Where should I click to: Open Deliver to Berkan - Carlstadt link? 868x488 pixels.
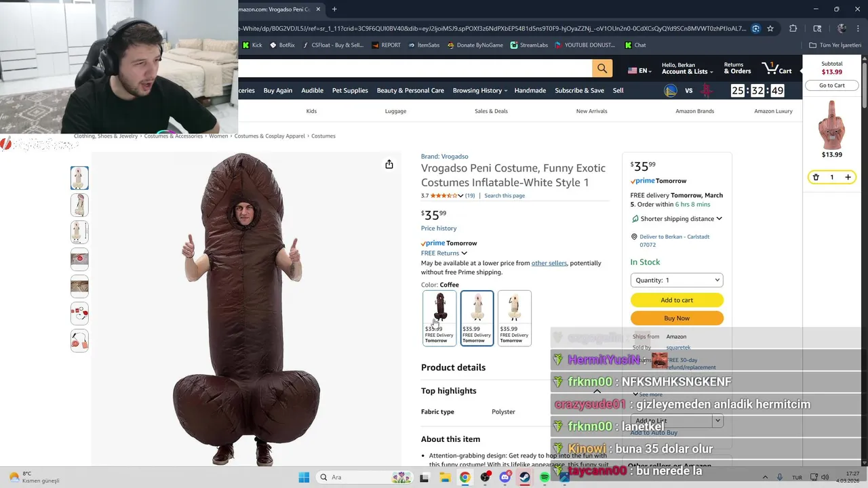click(x=675, y=241)
